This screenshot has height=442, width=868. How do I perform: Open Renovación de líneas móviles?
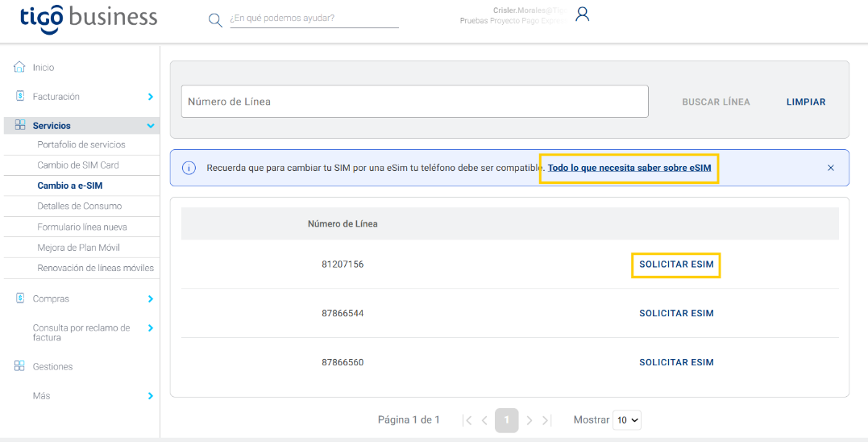pos(96,268)
